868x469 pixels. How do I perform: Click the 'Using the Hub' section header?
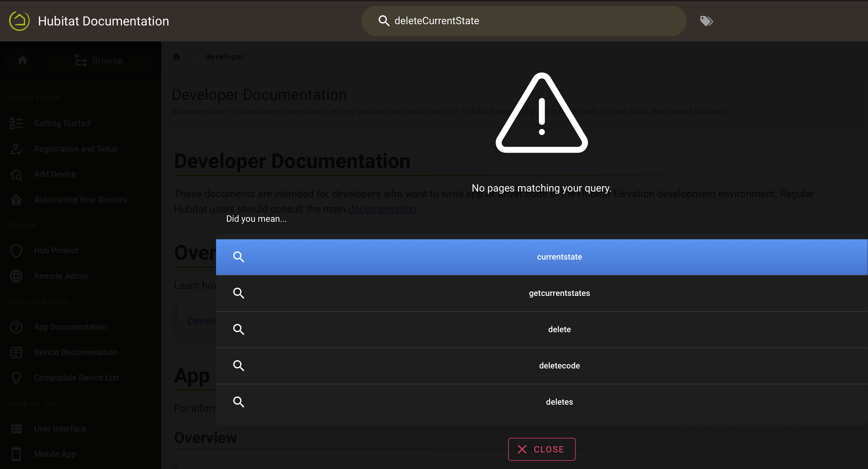tap(32, 403)
